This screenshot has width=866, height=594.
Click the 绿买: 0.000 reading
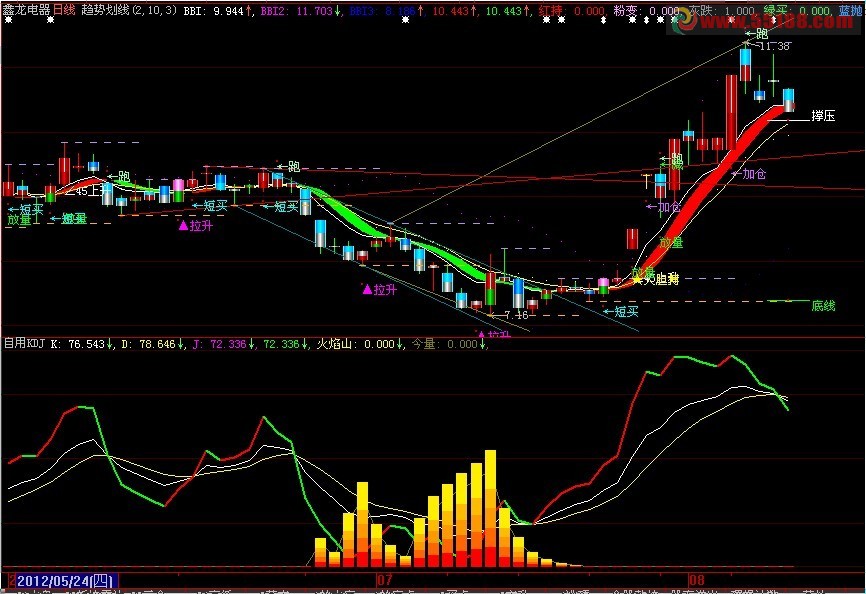(796, 10)
